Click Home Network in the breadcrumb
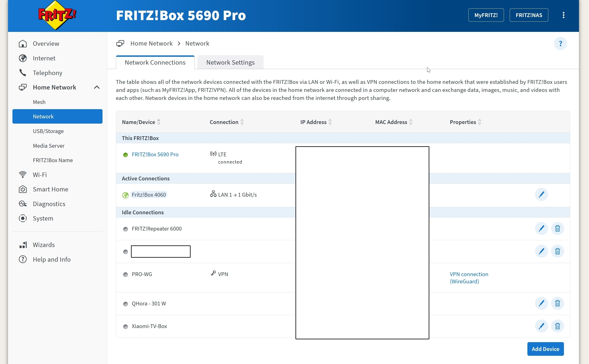 point(151,44)
